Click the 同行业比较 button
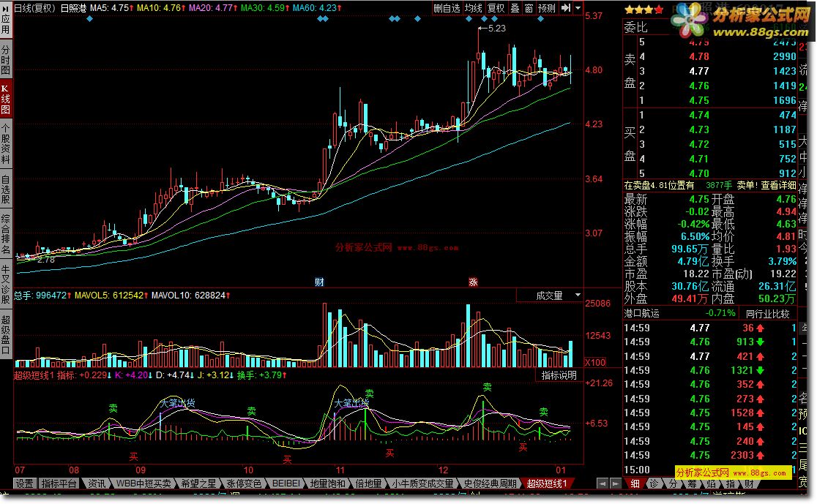Screen dimensions: 817x504 [767, 313]
